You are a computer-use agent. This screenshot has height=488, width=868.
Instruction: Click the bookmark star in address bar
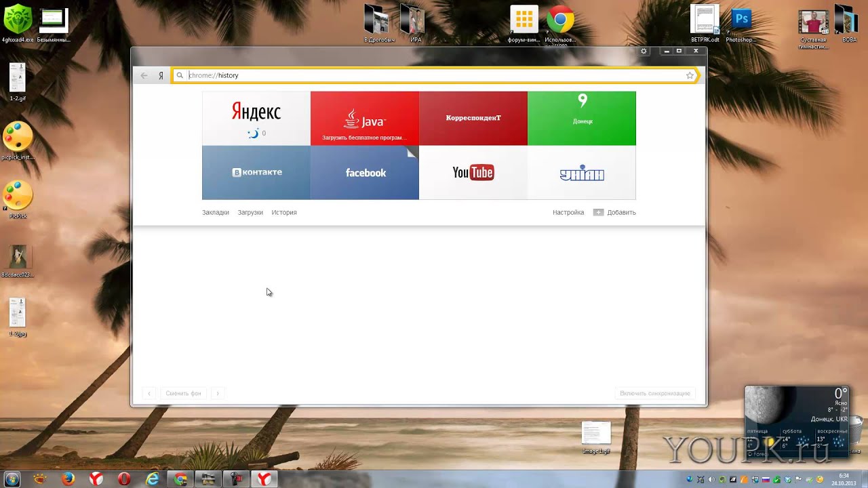[690, 75]
